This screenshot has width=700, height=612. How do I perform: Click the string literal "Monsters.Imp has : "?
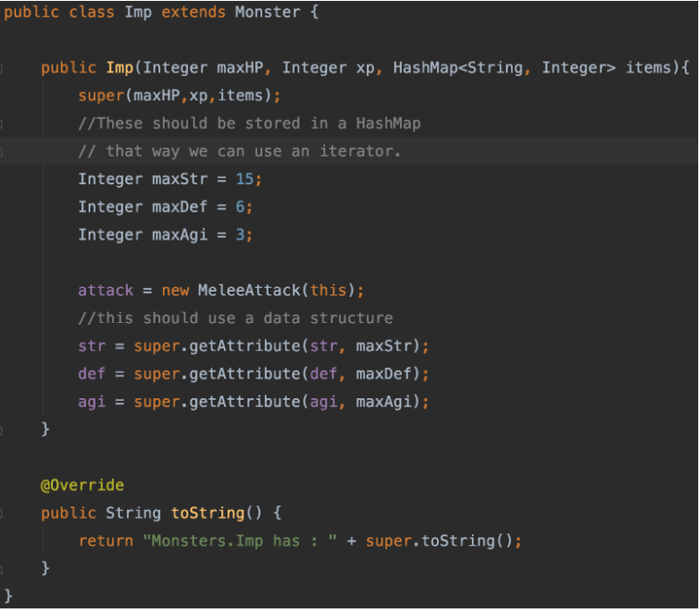click(x=240, y=541)
